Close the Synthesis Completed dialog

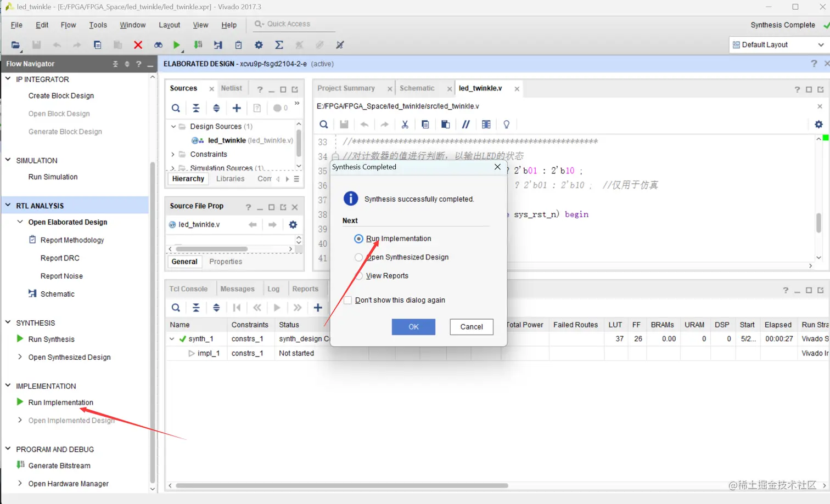(x=497, y=167)
